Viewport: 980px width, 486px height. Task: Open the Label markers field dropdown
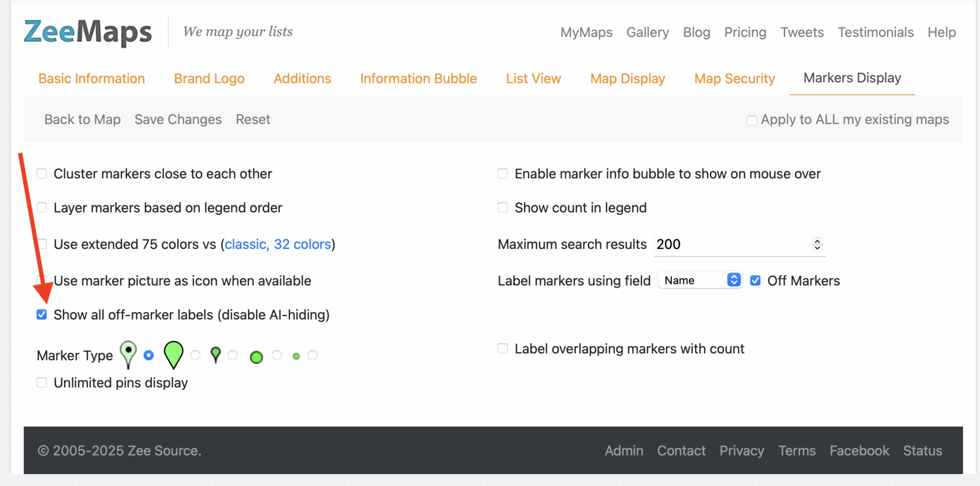[x=700, y=280]
